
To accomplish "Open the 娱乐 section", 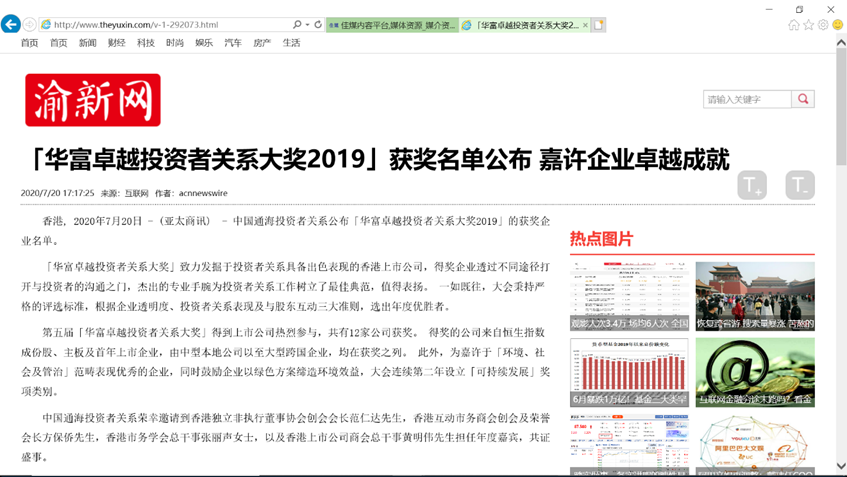I will pyautogui.click(x=204, y=43).
